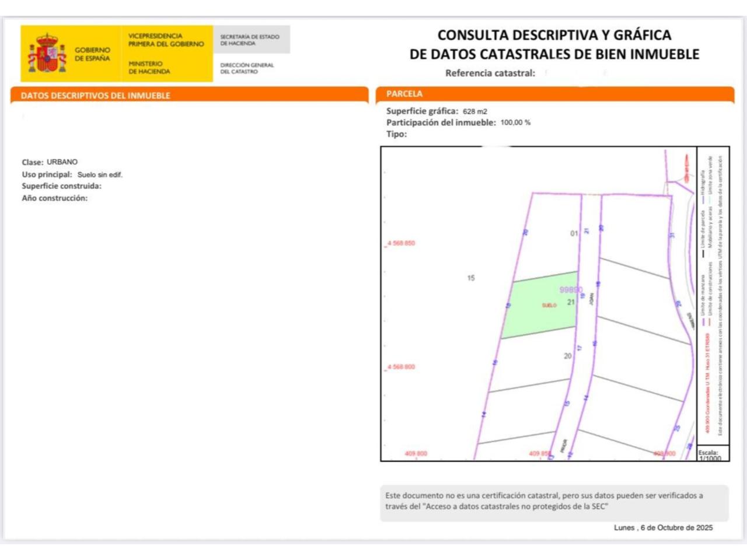
Task: Click parcel label 20 below green plot
Action: 567,356
